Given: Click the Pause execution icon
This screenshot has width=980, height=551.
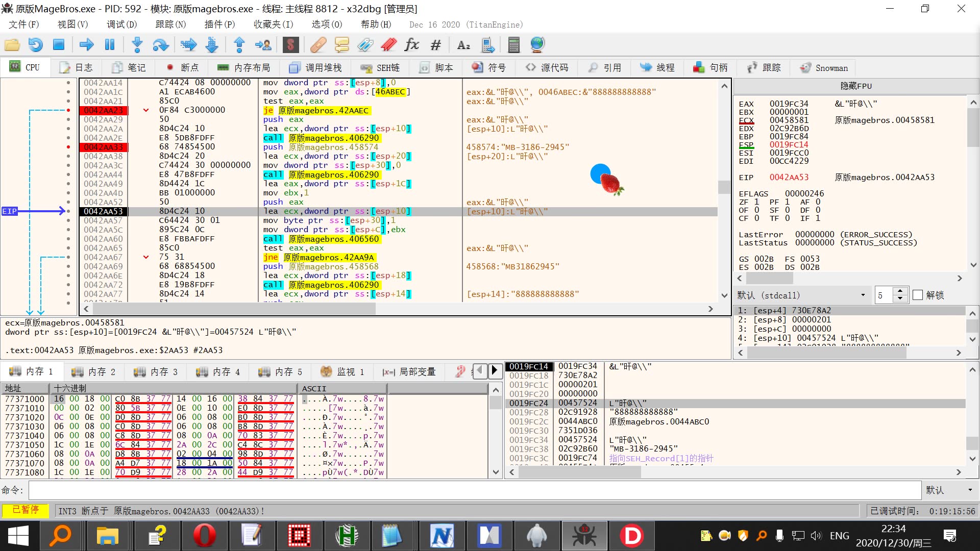Looking at the screenshot, I should [110, 45].
